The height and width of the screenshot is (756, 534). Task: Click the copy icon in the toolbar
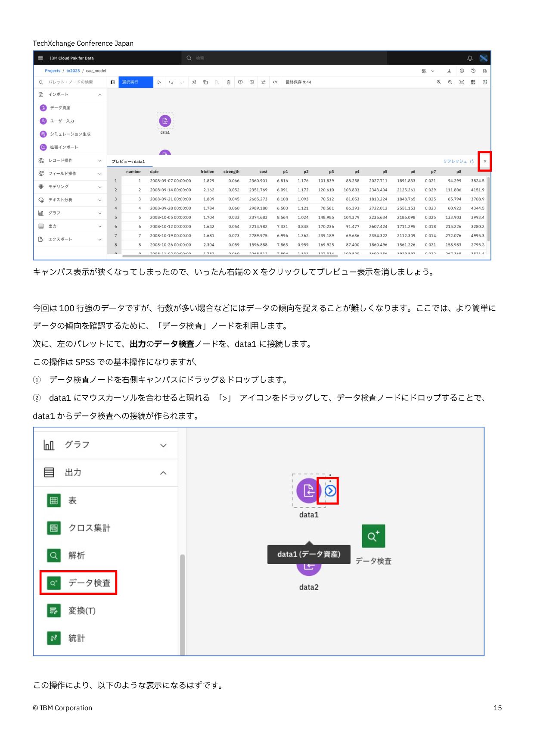pos(205,82)
